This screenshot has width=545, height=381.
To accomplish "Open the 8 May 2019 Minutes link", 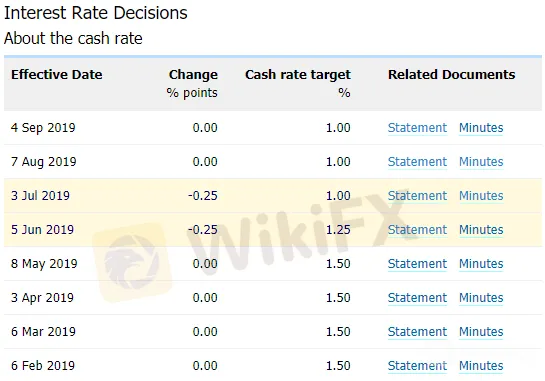I will tap(481, 264).
